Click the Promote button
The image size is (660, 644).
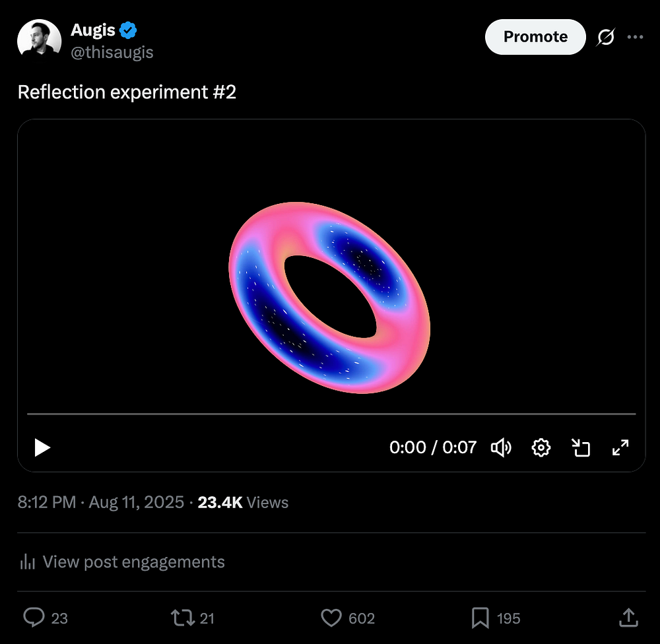click(535, 37)
